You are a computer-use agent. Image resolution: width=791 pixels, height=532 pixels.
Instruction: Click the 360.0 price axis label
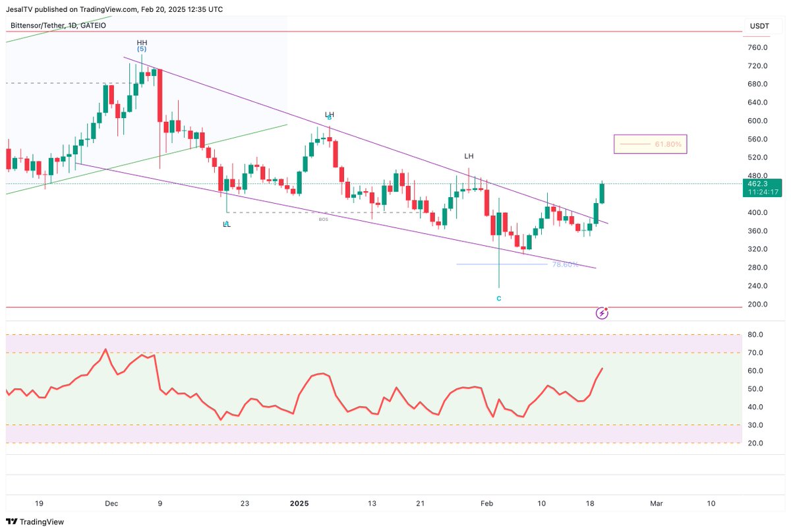click(759, 231)
